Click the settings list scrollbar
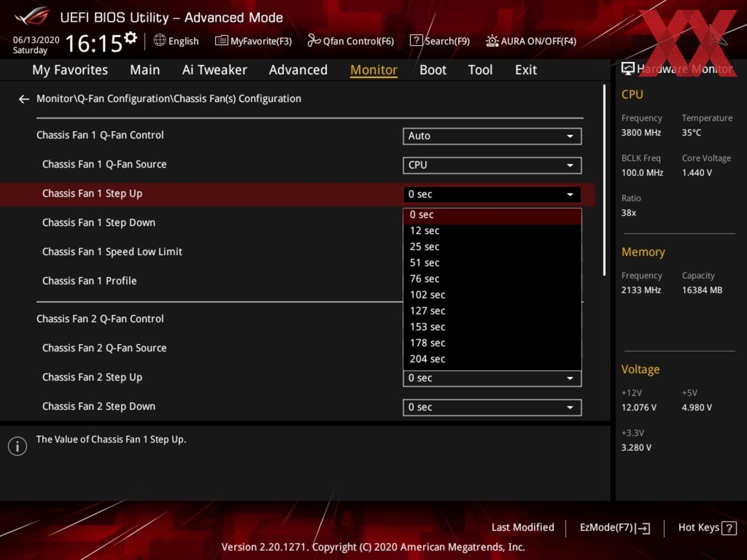 (604, 180)
